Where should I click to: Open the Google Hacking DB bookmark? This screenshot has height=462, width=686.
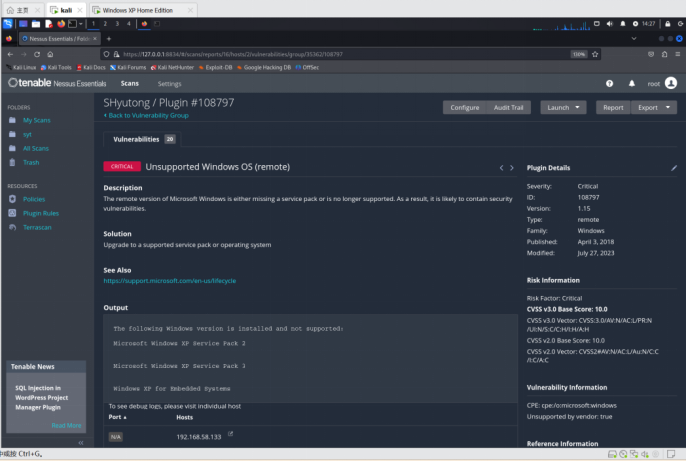(264, 67)
